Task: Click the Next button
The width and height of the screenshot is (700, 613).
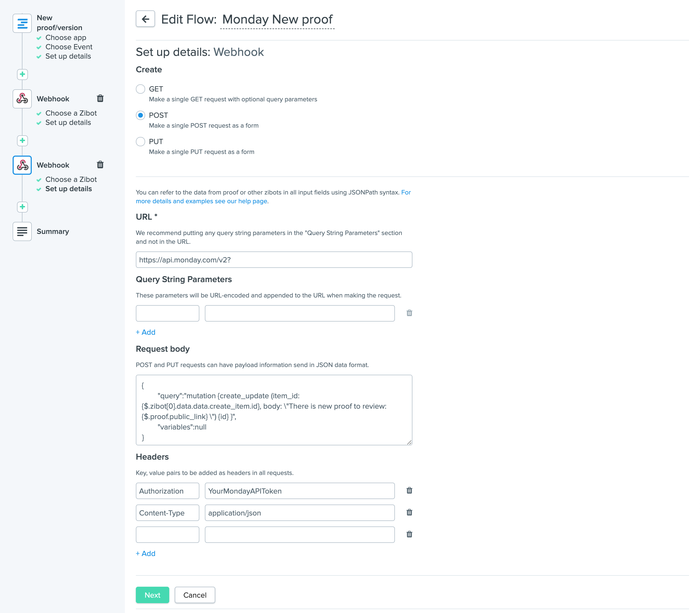Action: pyautogui.click(x=152, y=595)
